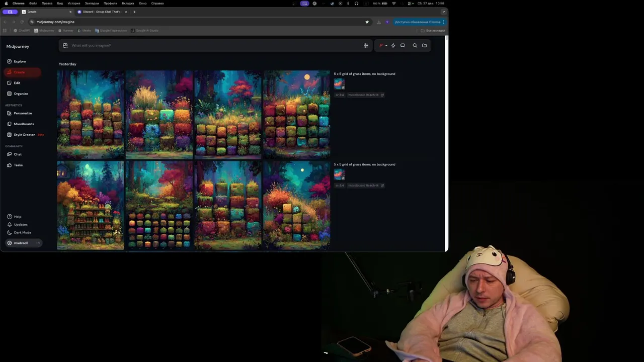This screenshot has width=644, height=362.
Task: Toggle the red personalization P icon
Action: [x=381, y=45]
